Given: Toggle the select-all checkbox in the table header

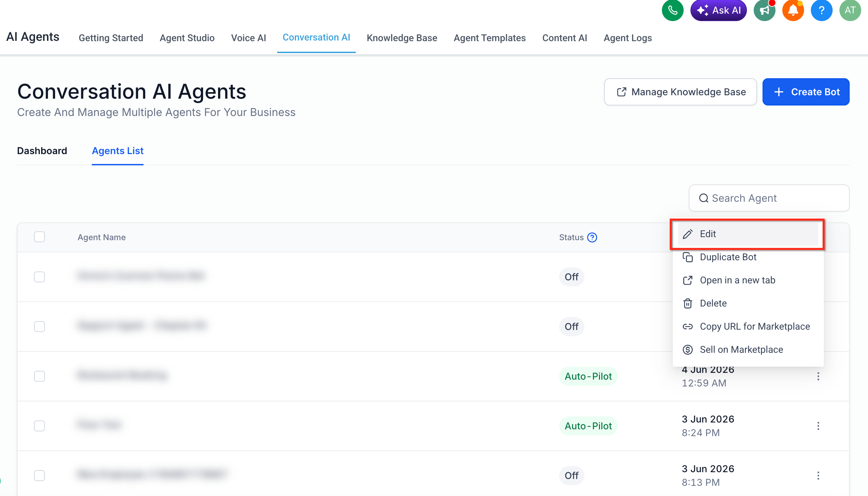Looking at the screenshot, I should (39, 237).
